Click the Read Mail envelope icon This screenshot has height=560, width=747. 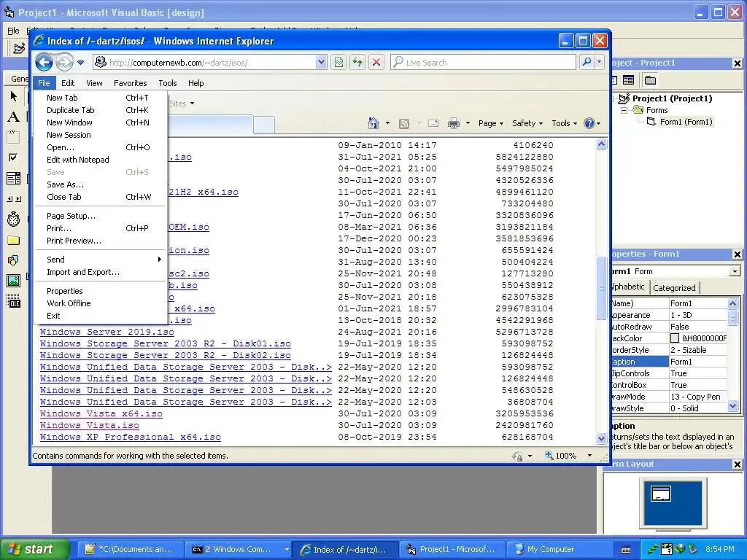pos(433,123)
